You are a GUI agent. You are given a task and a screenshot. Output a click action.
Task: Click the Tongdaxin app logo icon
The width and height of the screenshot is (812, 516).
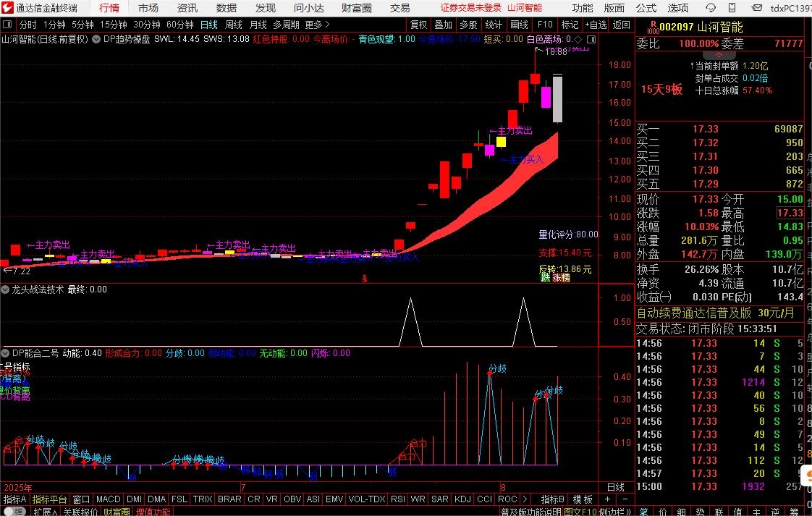[x=7, y=8]
